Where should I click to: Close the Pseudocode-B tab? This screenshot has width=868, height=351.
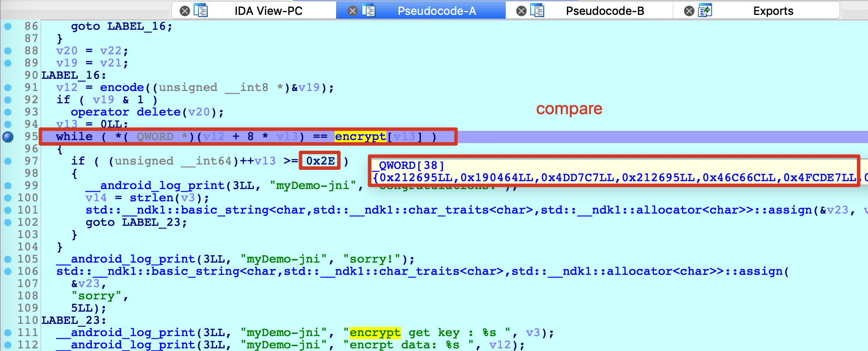521,11
